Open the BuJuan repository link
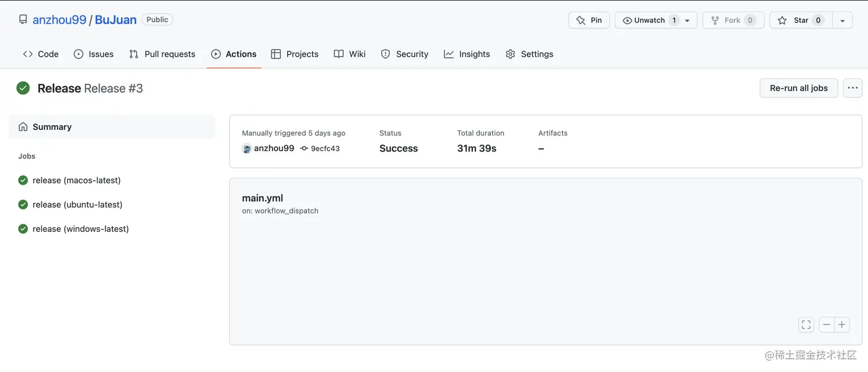The width and height of the screenshot is (868, 372). tap(115, 20)
